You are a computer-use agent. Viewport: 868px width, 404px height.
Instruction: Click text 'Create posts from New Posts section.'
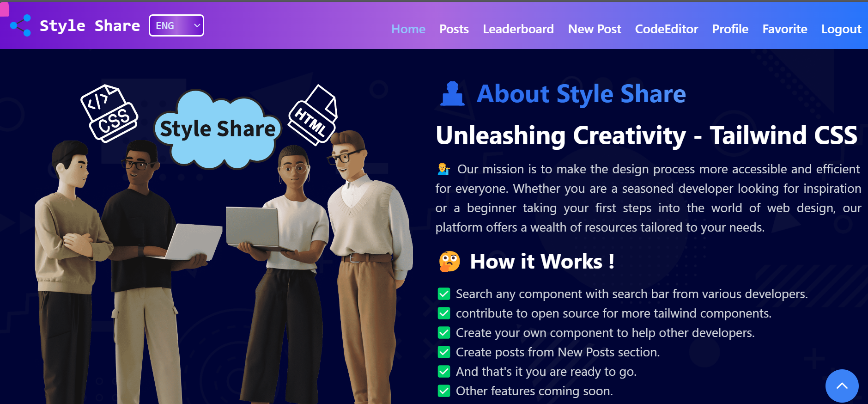coord(558,352)
